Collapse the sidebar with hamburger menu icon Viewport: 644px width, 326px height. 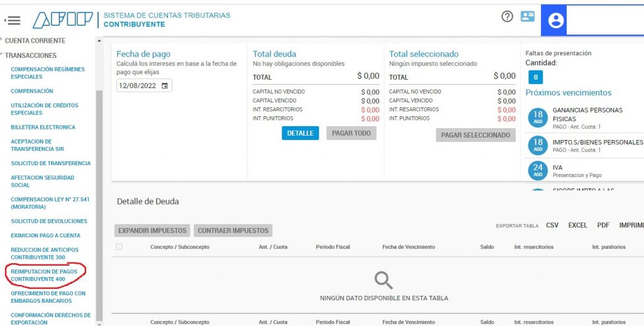(13, 20)
